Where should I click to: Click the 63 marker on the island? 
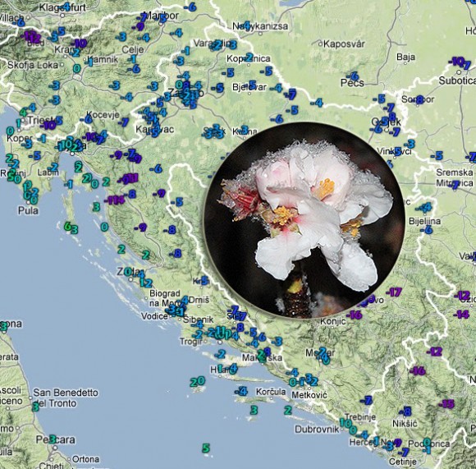pyautogui.click(x=71, y=228)
